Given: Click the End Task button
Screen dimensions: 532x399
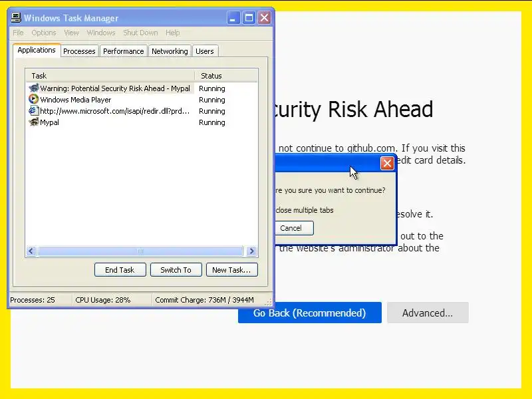Looking at the screenshot, I should click(120, 270).
